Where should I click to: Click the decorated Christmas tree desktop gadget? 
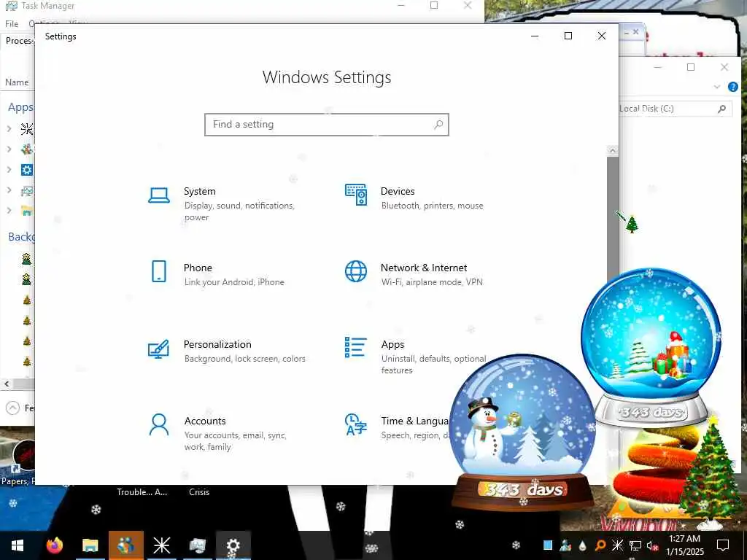coord(711,472)
